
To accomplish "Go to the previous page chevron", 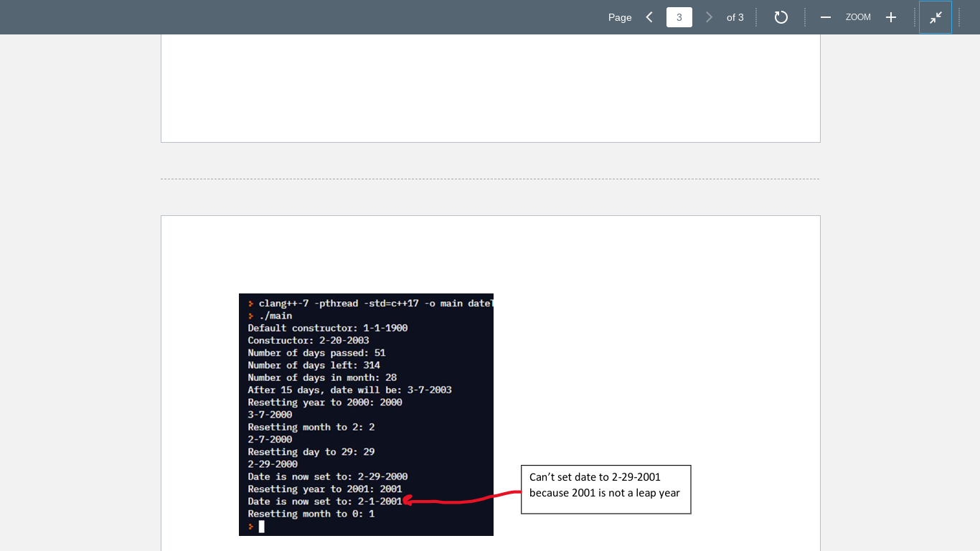I will coord(649,17).
